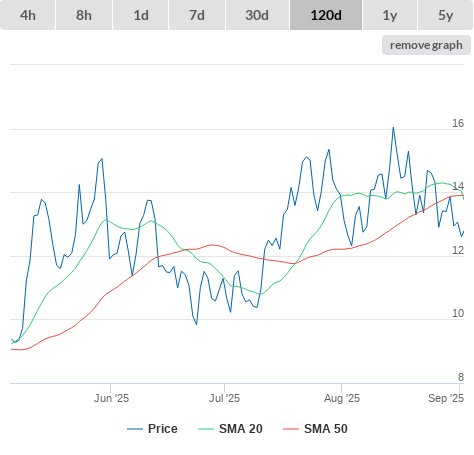Click the price peak near 16
474x455 pixels.
tap(393, 128)
